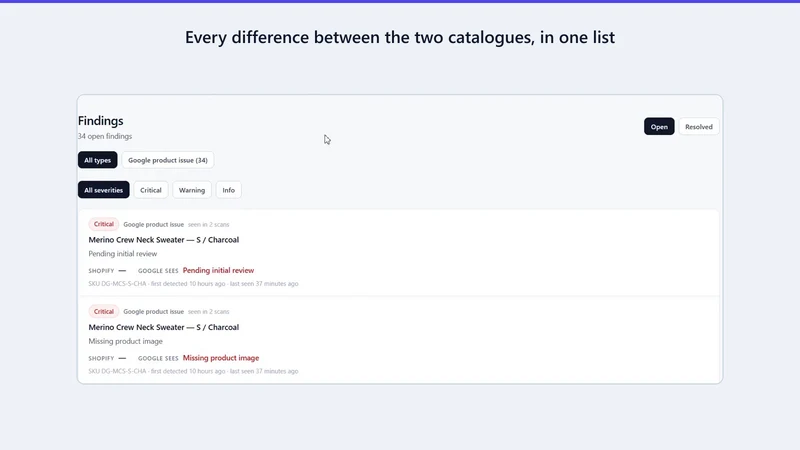Click the '34 open findings' count text
This screenshot has width=800, height=450.
click(105, 136)
